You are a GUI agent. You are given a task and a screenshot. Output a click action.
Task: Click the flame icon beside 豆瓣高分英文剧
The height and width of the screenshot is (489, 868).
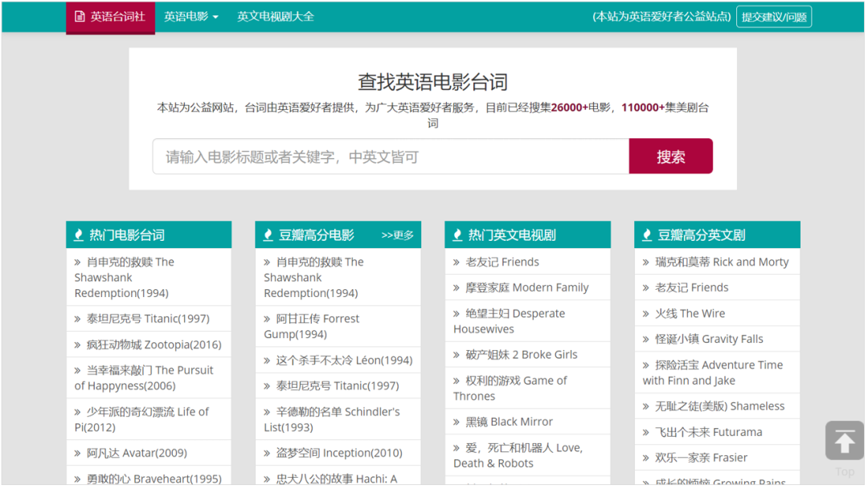(647, 235)
